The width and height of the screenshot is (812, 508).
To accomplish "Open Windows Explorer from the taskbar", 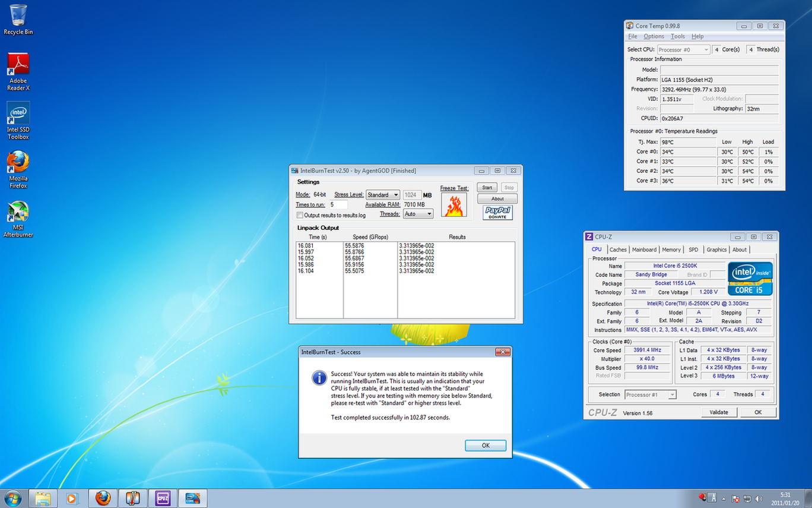I will coord(43,498).
